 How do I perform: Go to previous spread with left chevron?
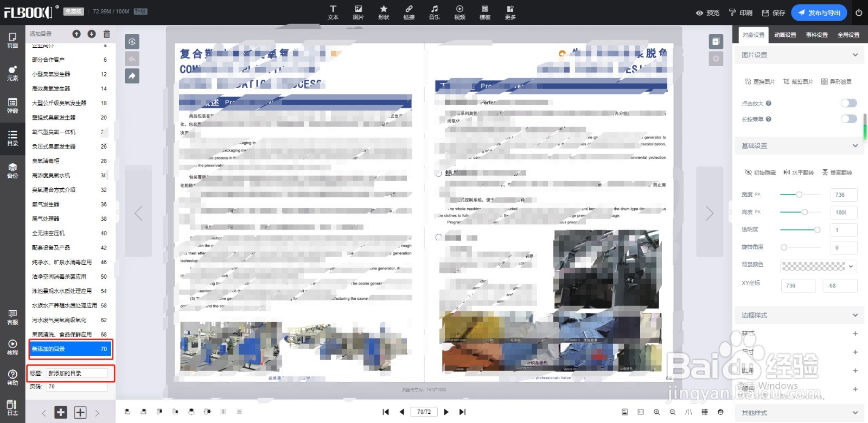[138, 213]
